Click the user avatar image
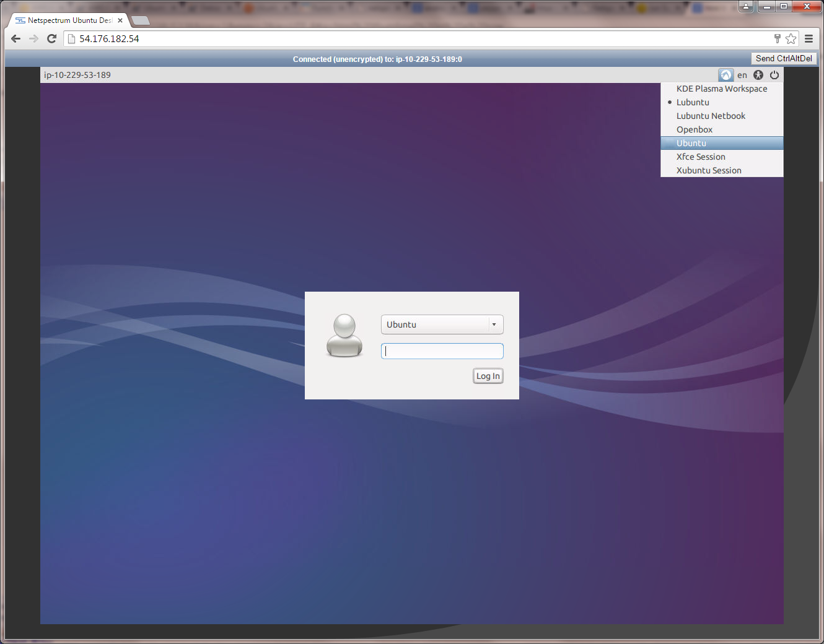824x644 pixels. click(x=344, y=335)
